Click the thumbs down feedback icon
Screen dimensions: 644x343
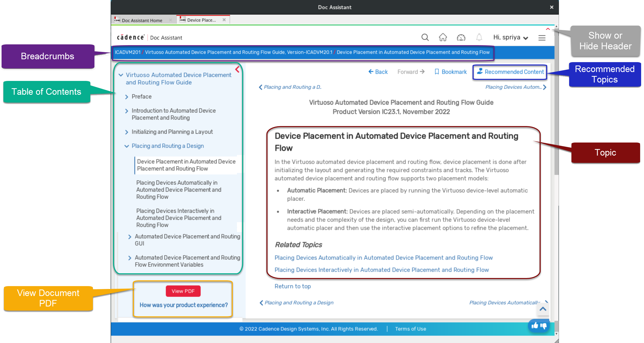tap(544, 326)
